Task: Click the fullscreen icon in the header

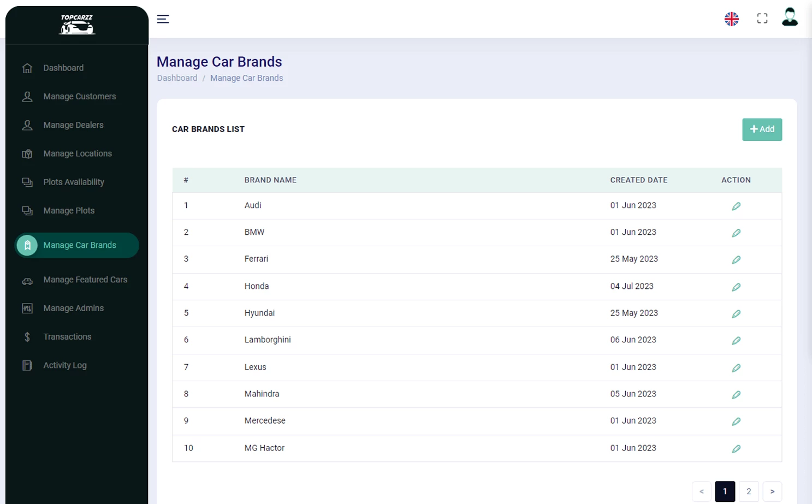Action: [x=762, y=18]
